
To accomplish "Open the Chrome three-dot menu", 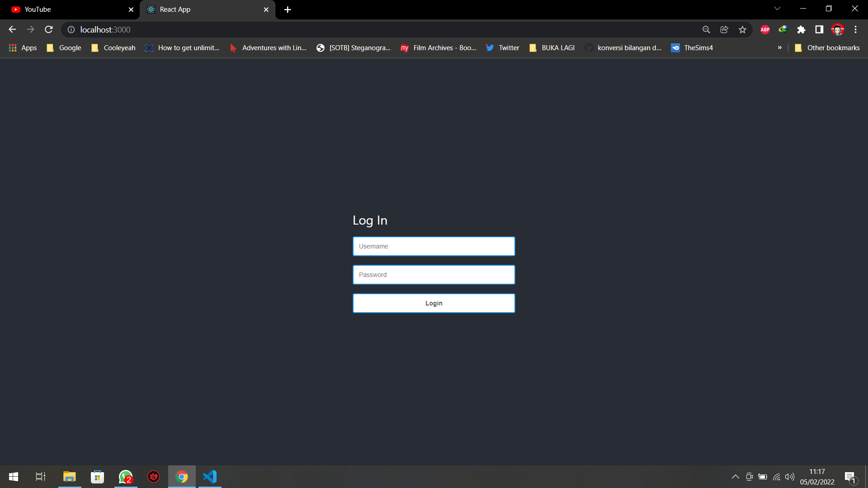I will 855,29.
